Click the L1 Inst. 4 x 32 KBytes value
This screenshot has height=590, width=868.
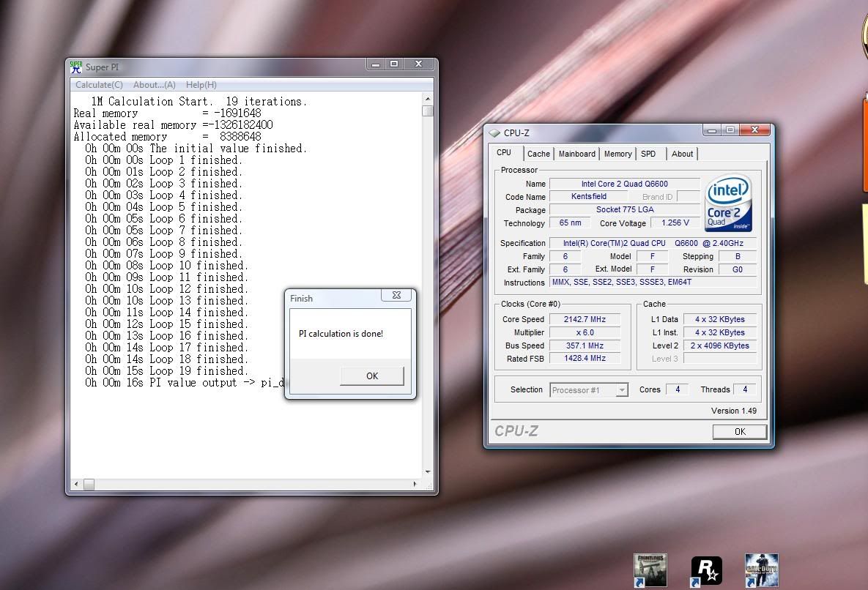coord(719,332)
